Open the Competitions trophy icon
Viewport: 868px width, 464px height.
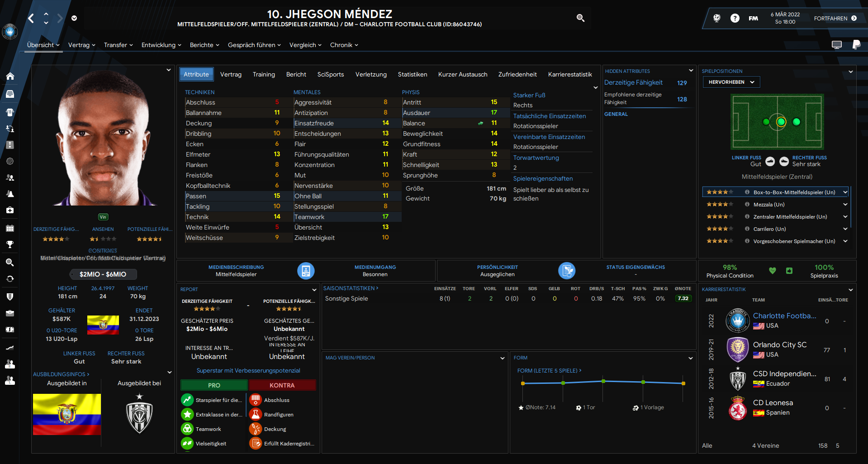pyautogui.click(x=10, y=244)
